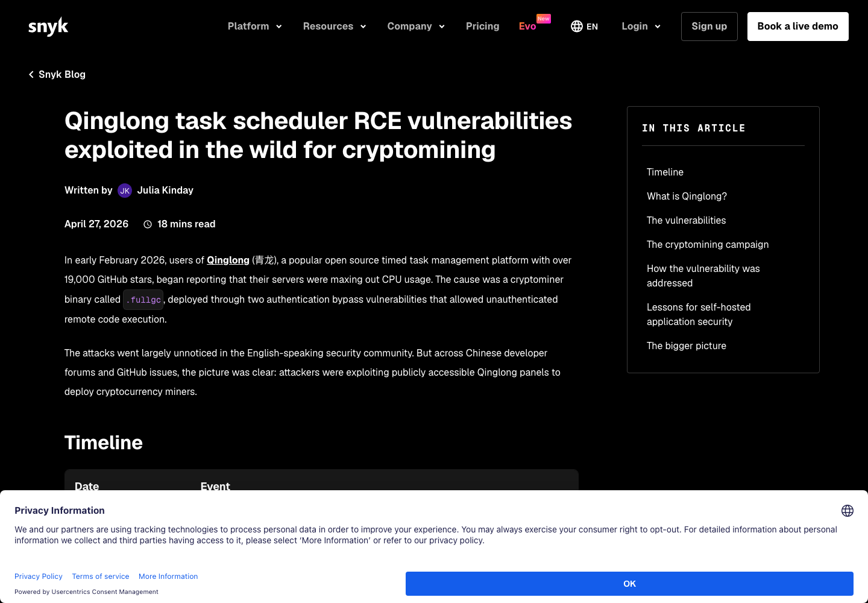
Task: Click the clock icon near read time
Action: coord(148,224)
